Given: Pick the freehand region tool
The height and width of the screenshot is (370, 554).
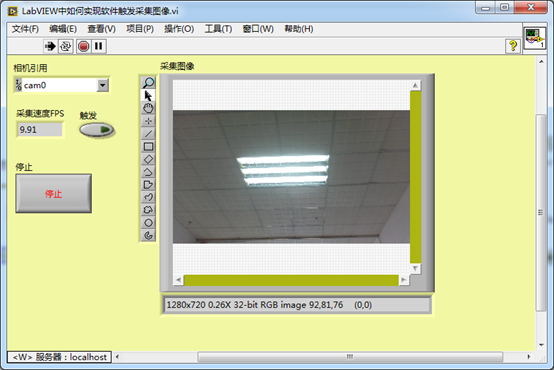Looking at the screenshot, I should pos(148,210).
